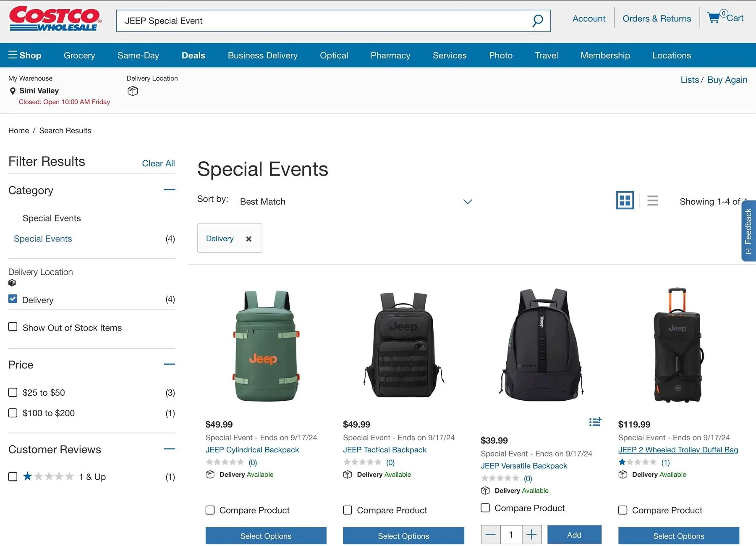Click the Simi Valley location pin icon
The height and width of the screenshot is (546, 756).
click(x=13, y=91)
